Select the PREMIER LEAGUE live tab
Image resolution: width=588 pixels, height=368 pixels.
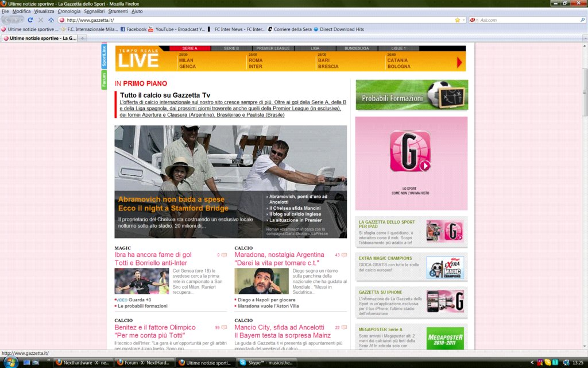(x=273, y=48)
